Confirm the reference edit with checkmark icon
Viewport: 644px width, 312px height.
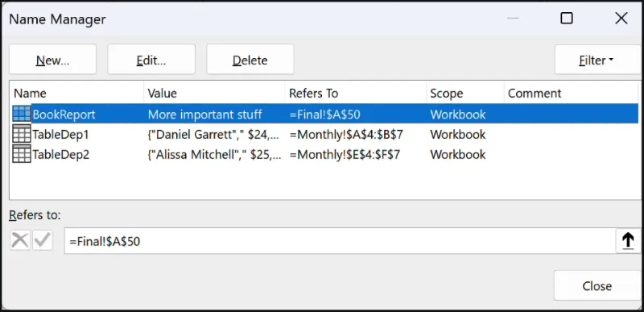(x=43, y=240)
